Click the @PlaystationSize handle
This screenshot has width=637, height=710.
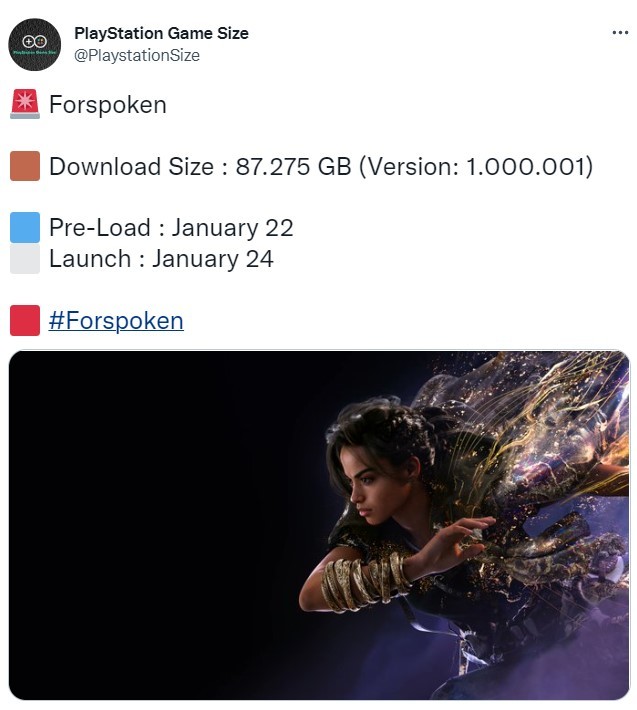(137, 55)
